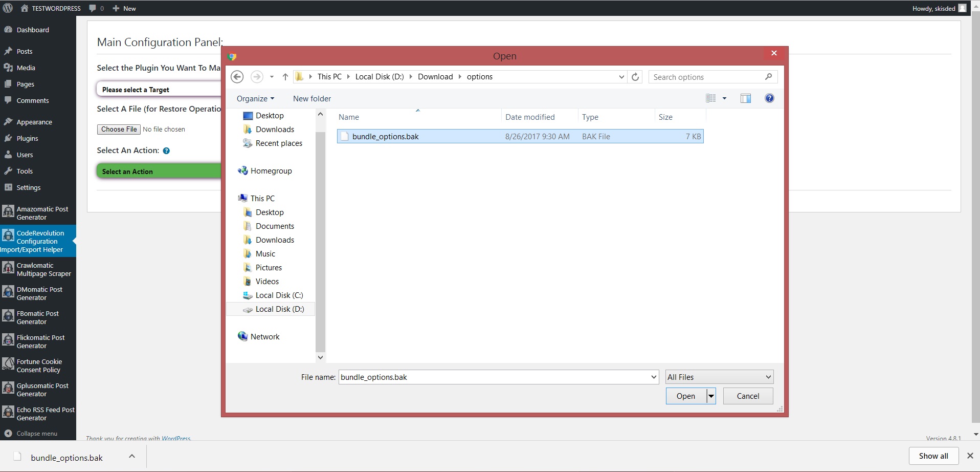Open the All Files type filter dropdown
This screenshot has height=472, width=980.
[x=719, y=377]
